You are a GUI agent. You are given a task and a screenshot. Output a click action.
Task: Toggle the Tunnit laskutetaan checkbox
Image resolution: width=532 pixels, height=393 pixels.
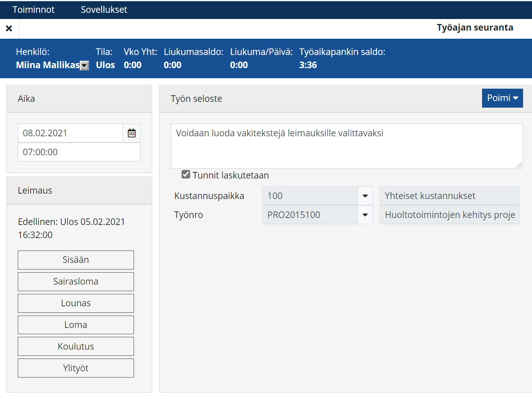pos(186,175)
